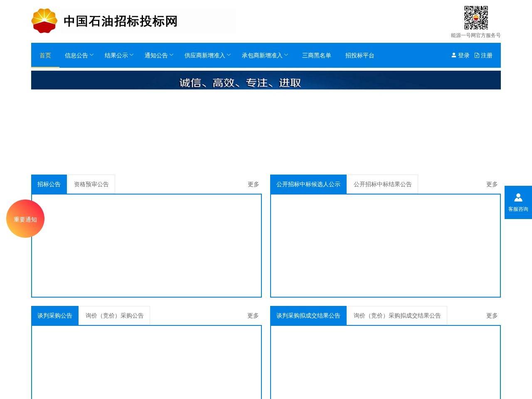Image resolution: width=532 pixels, height=399 pixels.
Task: Click the 能源一号网 QR code image
Action: pos(476,17)
